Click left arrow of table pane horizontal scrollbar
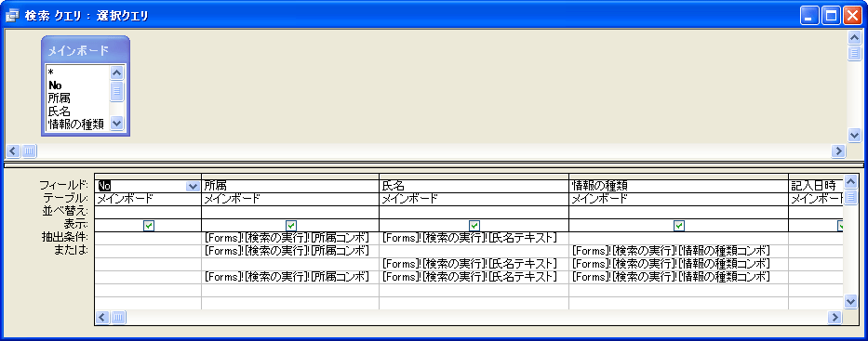This screenshot has height=341, width=868. [x=14, y=151]
